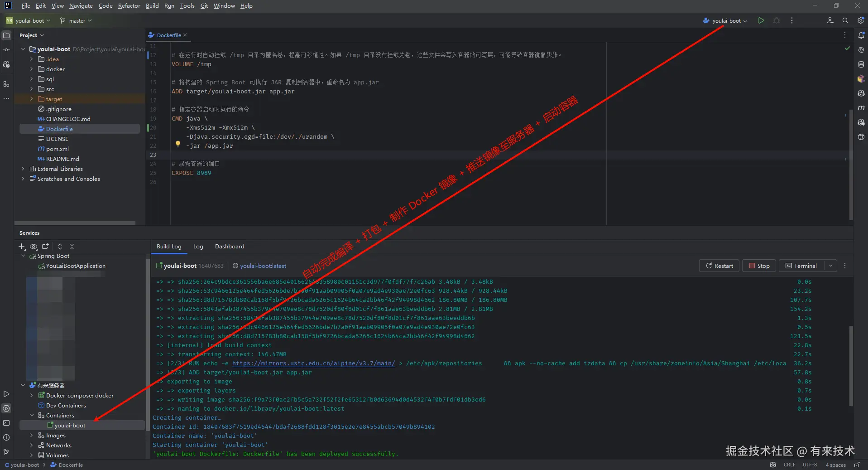
Task: Click the lightbulb intention icon in editor
Action: 178,144
